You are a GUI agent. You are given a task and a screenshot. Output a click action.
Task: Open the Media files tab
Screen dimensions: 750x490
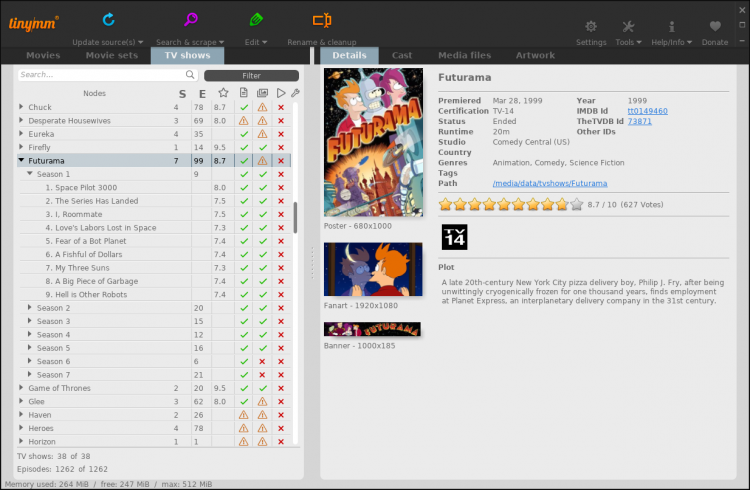point(464,55)
